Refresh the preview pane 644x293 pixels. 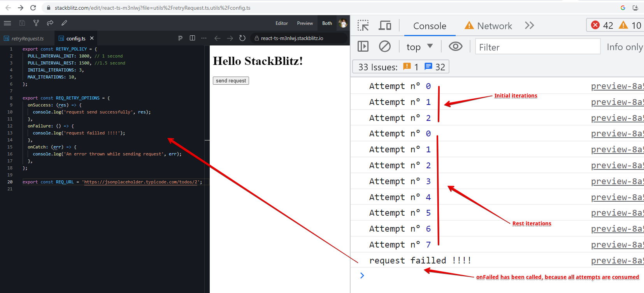[x=242, y=38]
